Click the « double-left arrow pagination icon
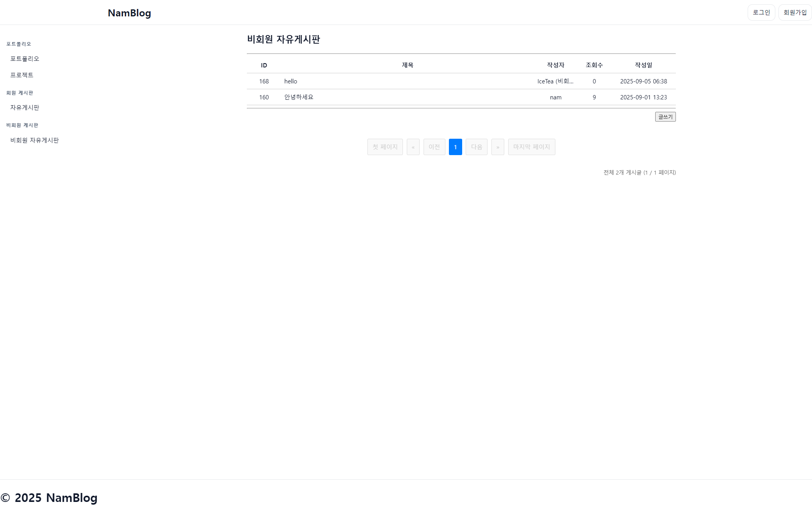Screen dimensions: 812x514 [413, 147]
